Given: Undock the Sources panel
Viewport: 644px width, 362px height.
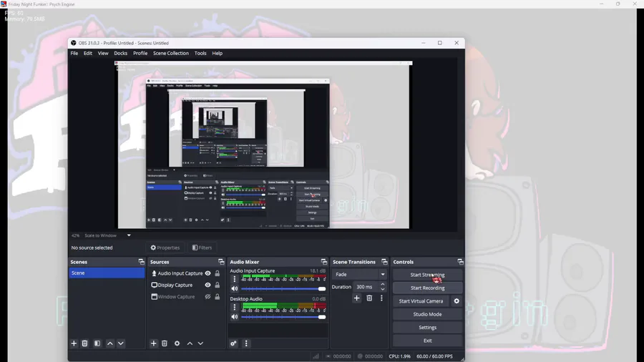Looking at the screenshot, I should [221, 262].
